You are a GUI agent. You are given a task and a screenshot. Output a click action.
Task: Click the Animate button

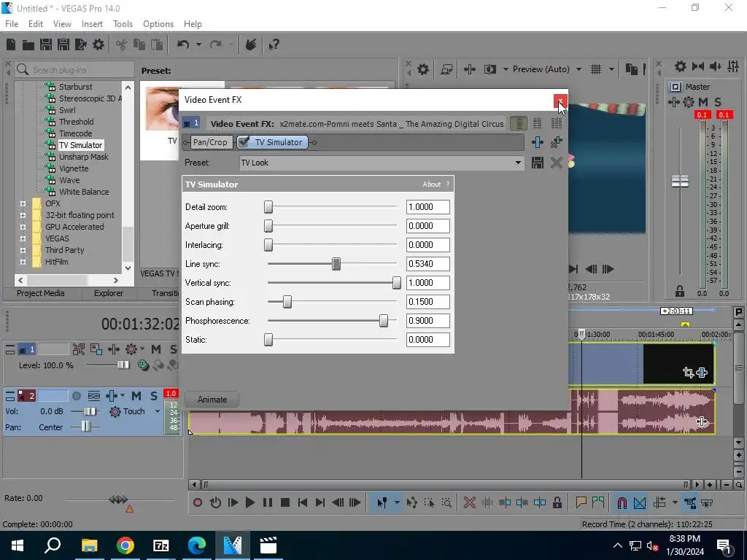(212, 400)
